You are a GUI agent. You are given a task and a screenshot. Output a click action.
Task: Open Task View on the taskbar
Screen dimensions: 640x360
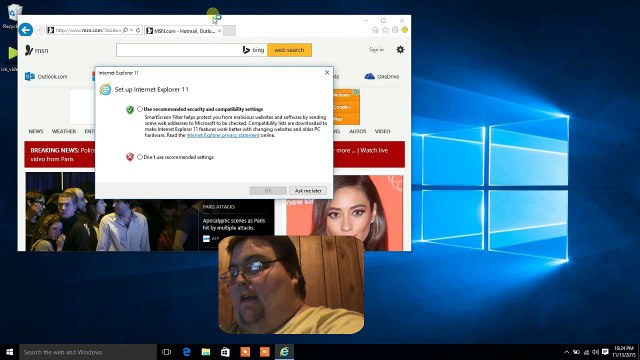click(x=167, y=352)
